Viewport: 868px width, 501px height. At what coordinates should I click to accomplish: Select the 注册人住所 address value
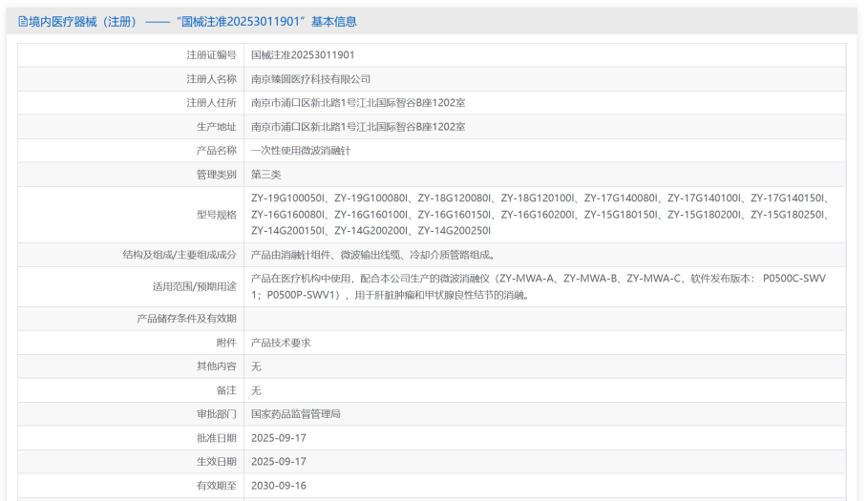358,103
